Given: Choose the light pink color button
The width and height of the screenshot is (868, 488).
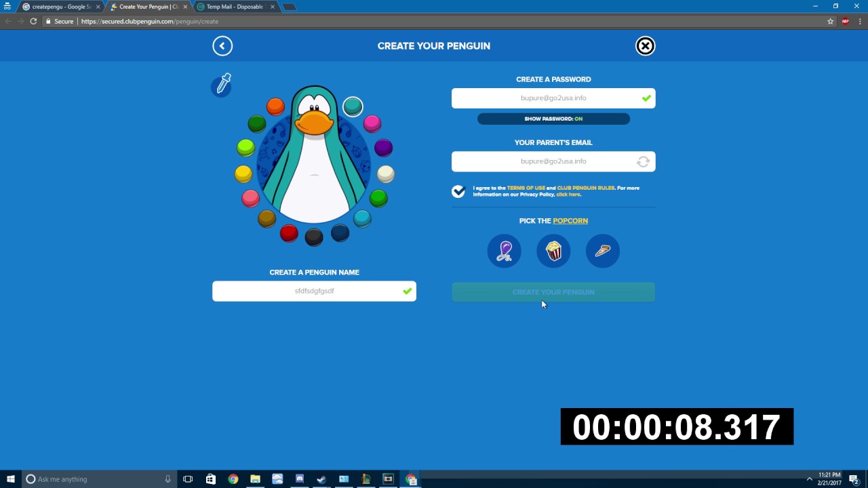Looking at the screenshot, I should pos(250,198).
